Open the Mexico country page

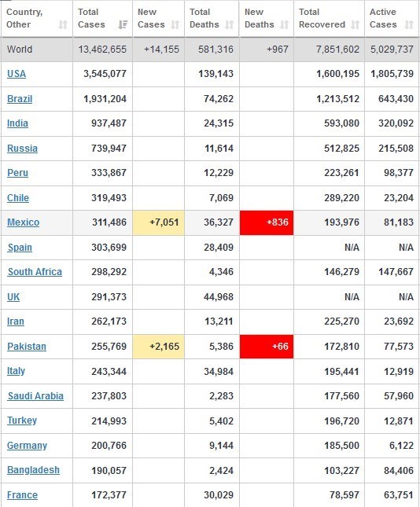coord(24,222)
